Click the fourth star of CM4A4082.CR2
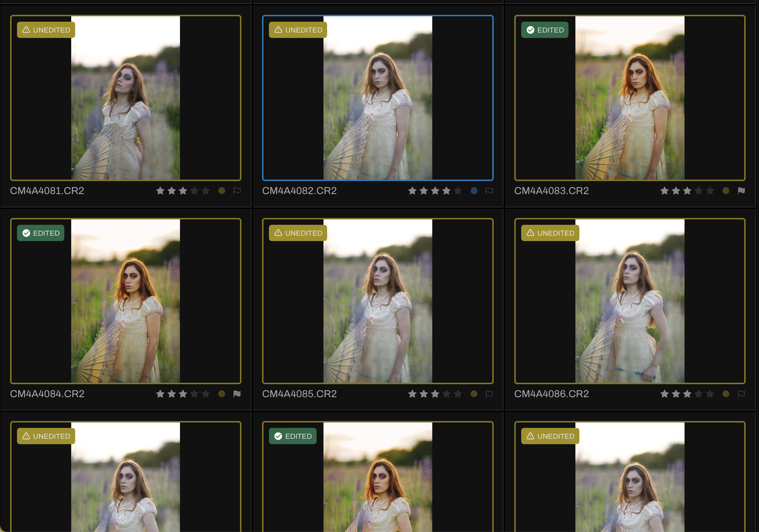759x532 pixels. (x=447, y=191)
